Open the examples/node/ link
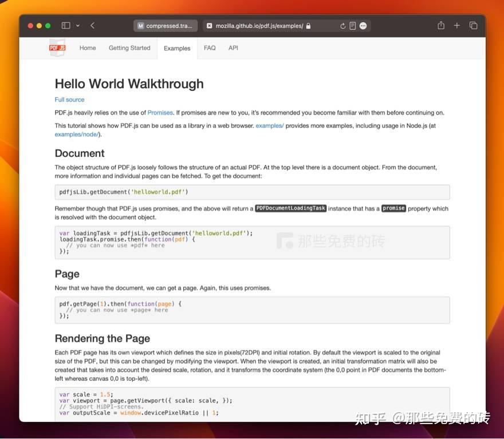 pyautogui.click(x=76, y=134)
